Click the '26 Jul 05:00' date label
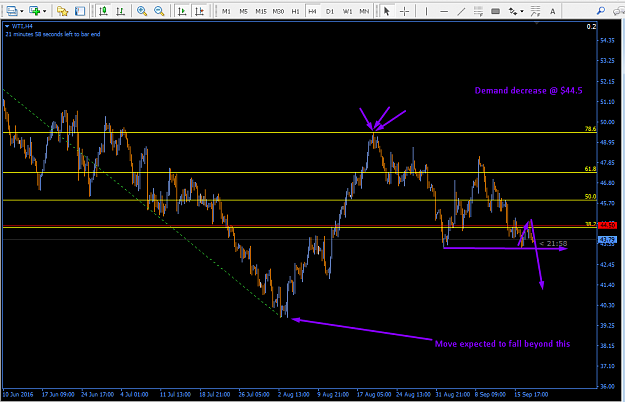Viewport: 625px width, 402px height. (x=254, y=394)
